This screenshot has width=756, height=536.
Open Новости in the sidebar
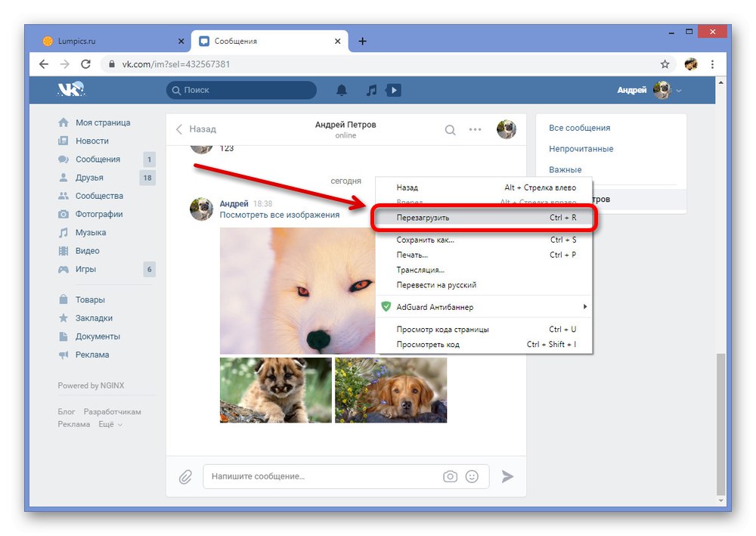pyautogui.click(x=94, y=141)
